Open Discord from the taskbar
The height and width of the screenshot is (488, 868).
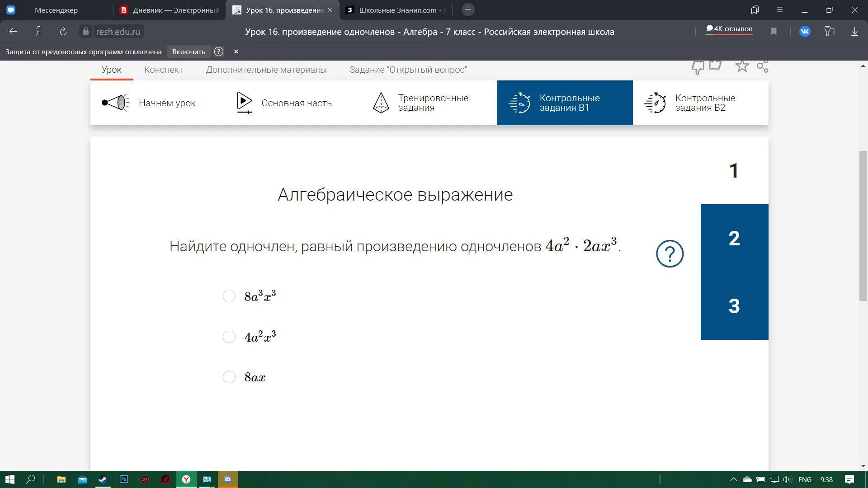[228, 479]
